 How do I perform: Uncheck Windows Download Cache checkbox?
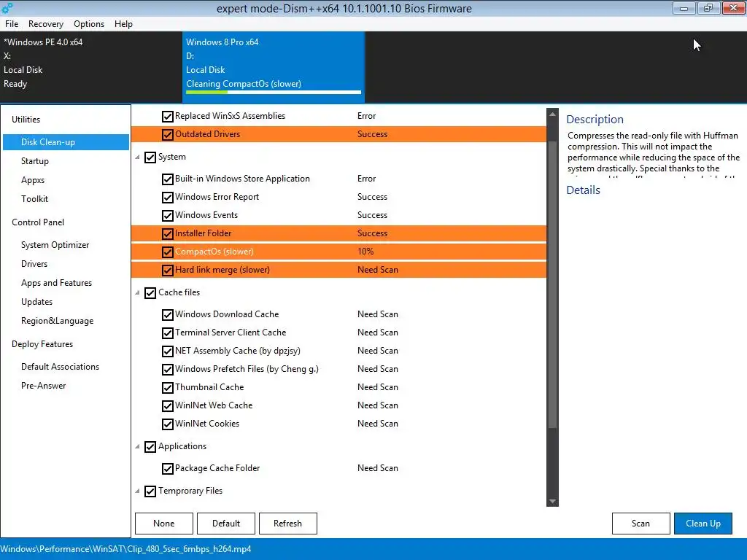[x=167, y=315]
